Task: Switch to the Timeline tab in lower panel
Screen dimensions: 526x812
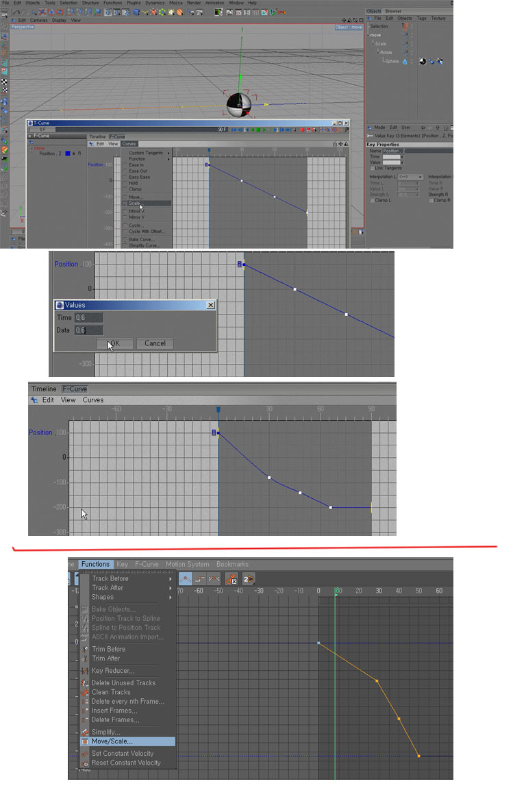Action: [x=43, y=389]
